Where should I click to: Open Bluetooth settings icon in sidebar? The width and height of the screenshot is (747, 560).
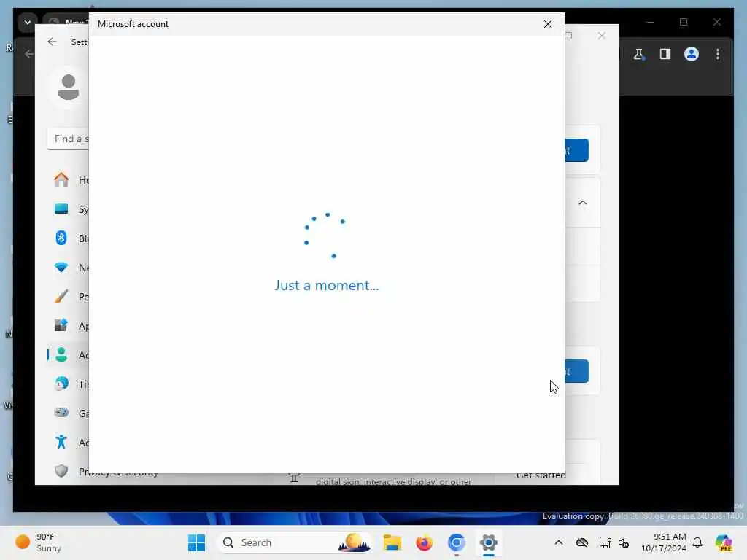[61, 238]
